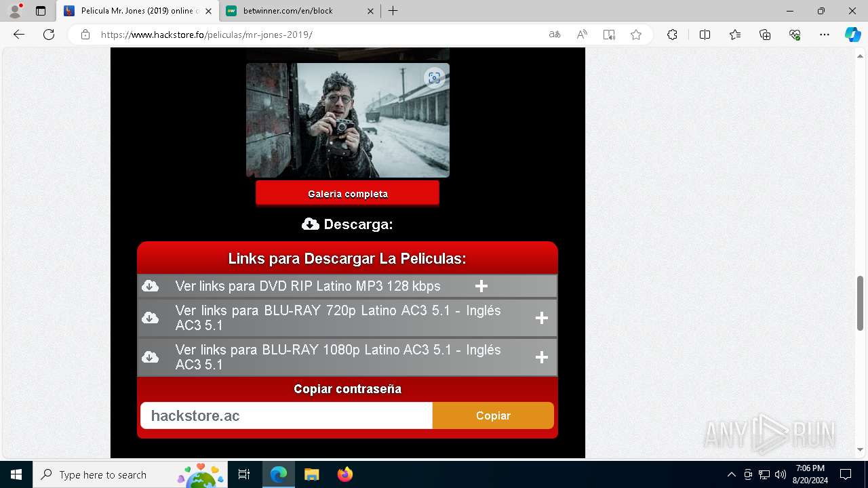Open Settings and more menu
Viewport: 868px width, 488px height.
[825, 35]
